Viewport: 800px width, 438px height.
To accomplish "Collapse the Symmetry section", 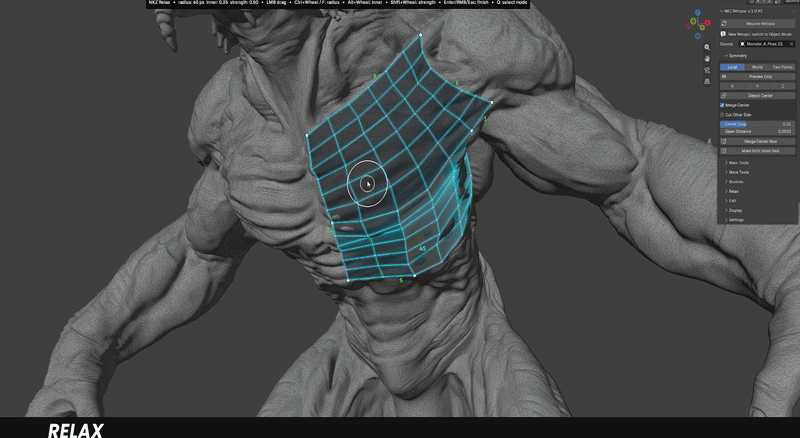I will [736, 56].
